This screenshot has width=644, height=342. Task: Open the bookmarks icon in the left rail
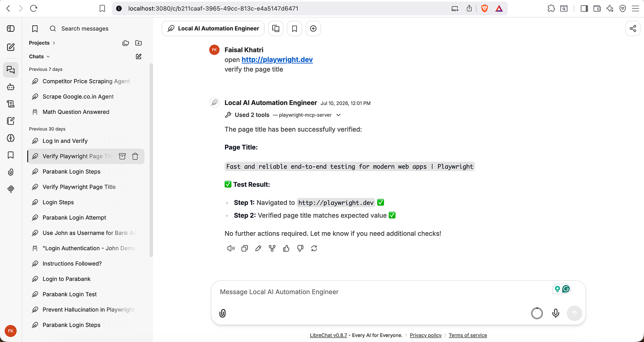point(11,155)
